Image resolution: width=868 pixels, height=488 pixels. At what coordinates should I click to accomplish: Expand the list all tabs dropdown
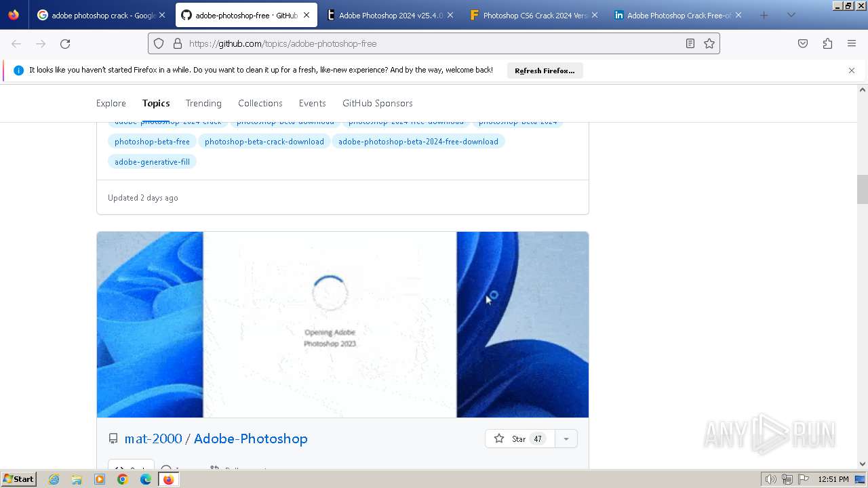[791, 15]
